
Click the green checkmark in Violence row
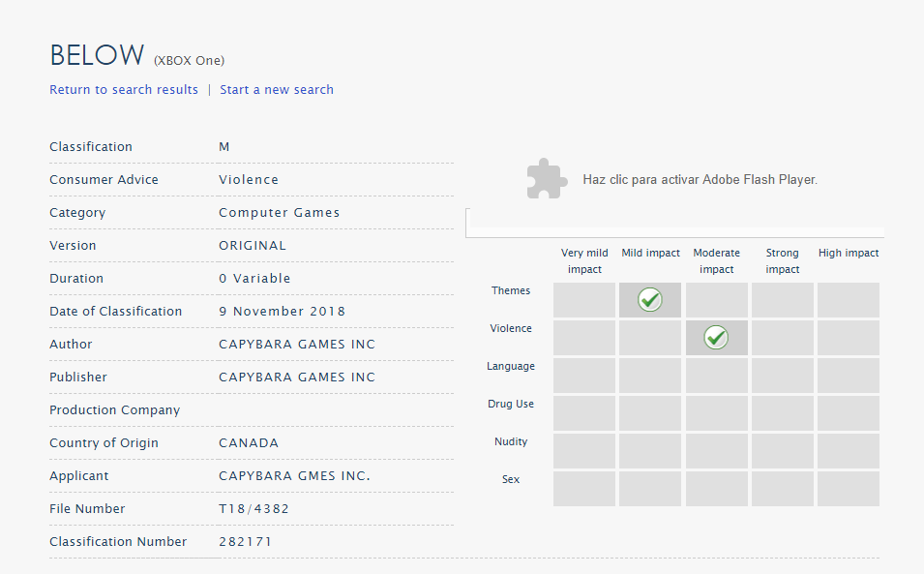click(716, 337)
